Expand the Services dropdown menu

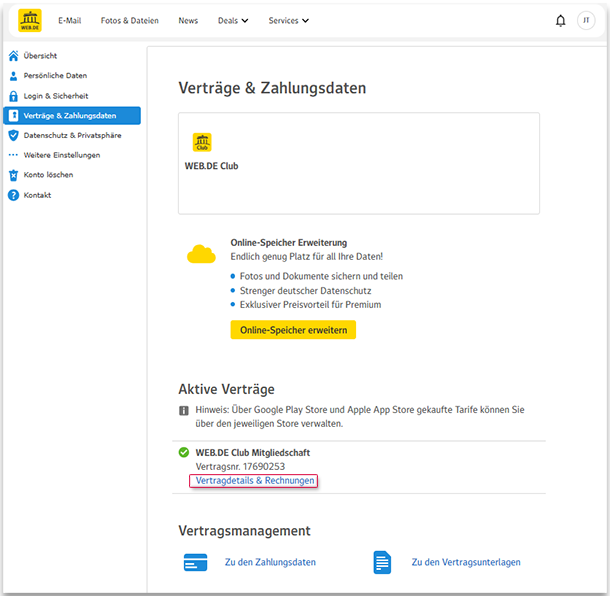[289, 21]
